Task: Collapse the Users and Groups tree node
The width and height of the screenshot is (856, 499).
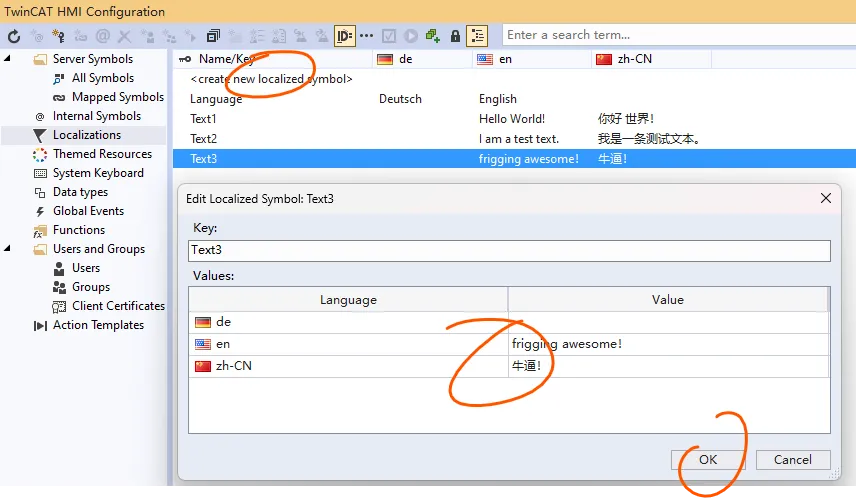Action: 8,248
